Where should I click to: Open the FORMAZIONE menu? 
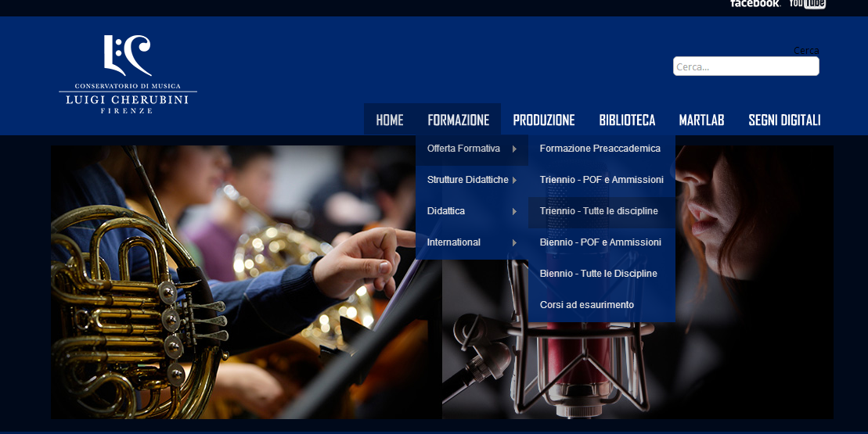pyautogui.click(x=459, y=120)
